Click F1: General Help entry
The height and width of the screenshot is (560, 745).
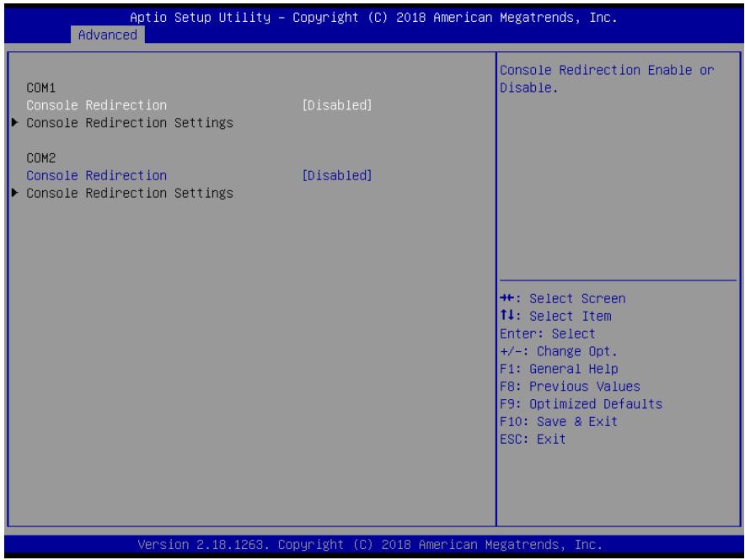click(x=559, y=369)
